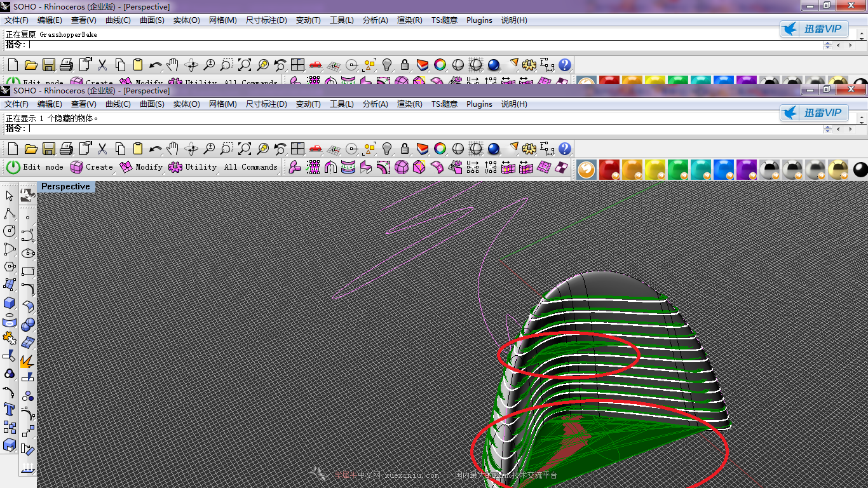Click Print icon in front window toolbar
The image size is (868, 488).
pos(67,149)
